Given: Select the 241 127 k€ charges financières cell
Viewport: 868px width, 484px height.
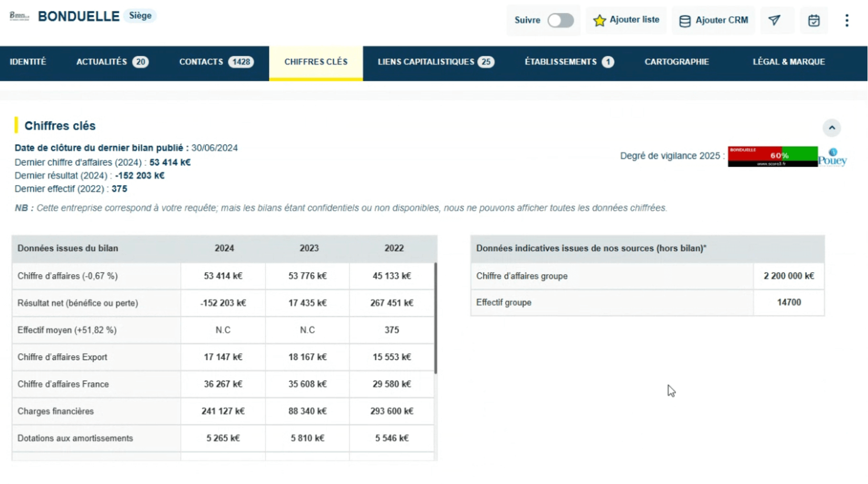Looking at the screenshot, I should (223, 411).
